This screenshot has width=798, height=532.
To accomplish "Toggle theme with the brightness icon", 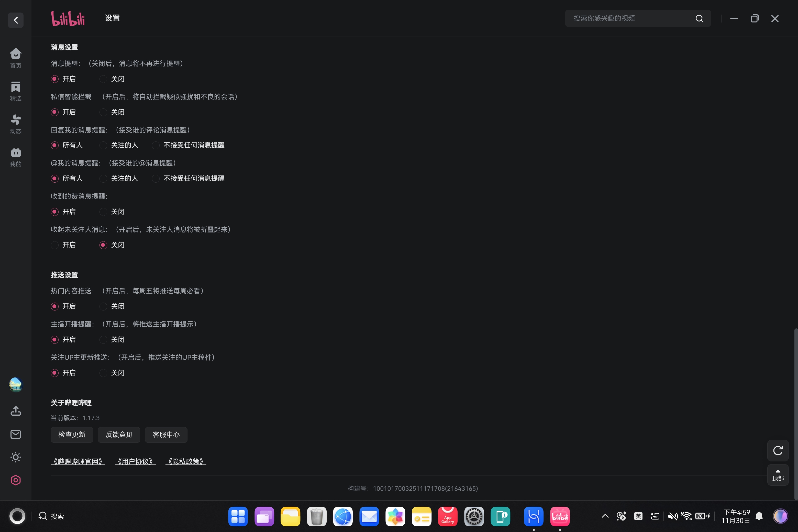I will coord(16,457).
